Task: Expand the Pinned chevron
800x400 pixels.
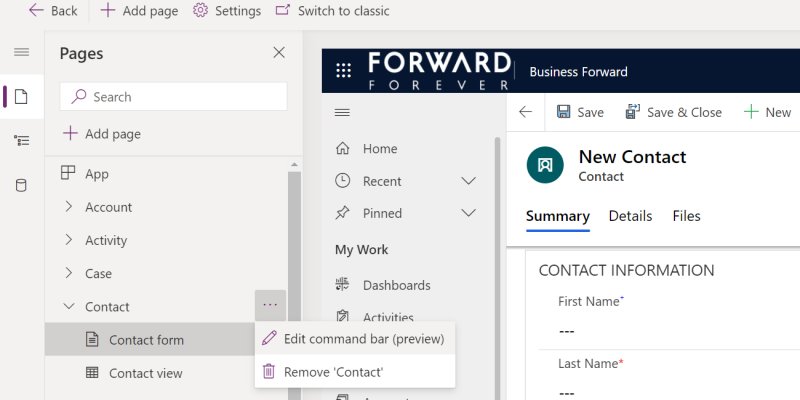Action: point(468,213)
